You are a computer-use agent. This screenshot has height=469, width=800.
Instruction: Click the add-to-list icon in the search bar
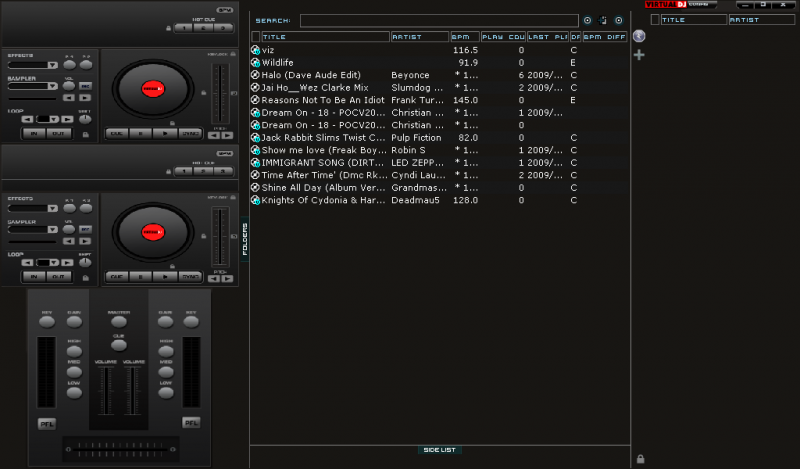pyautogui.click(x=603, y=20)
